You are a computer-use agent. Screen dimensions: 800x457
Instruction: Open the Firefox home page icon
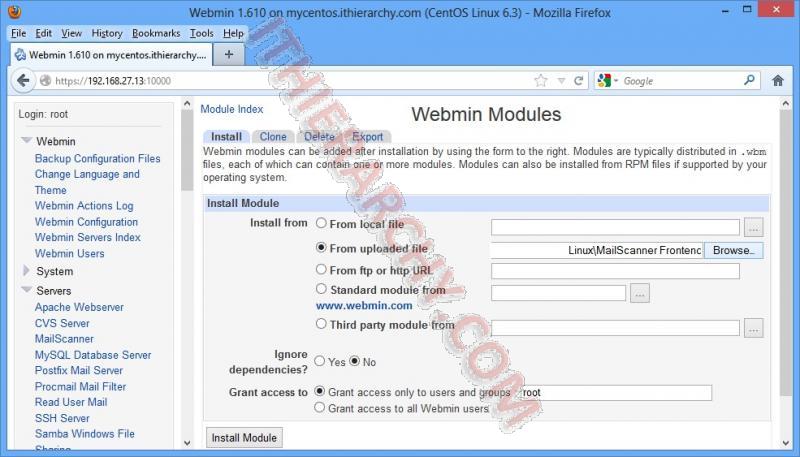click(x=778, y=81)
